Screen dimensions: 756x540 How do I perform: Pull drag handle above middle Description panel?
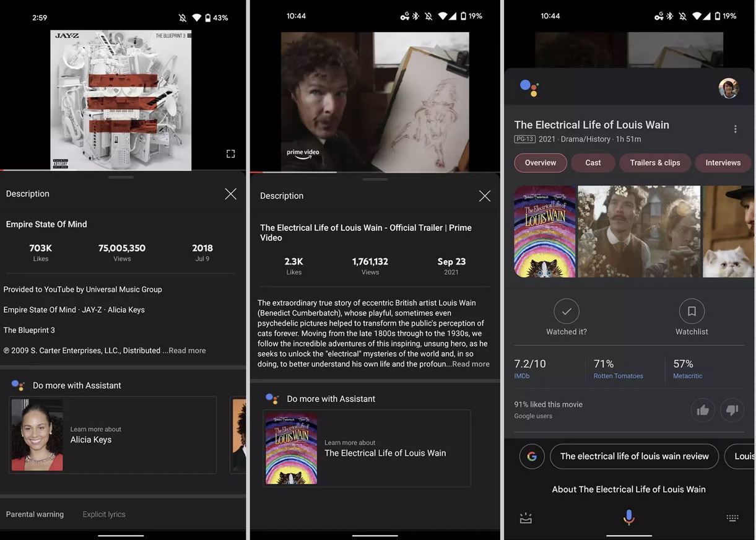coord(375,179)
